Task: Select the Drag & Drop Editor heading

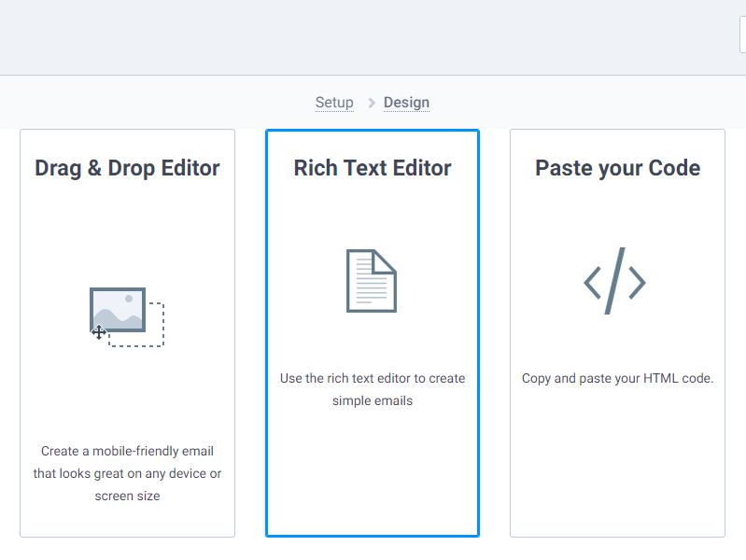Action: point(127,168)
